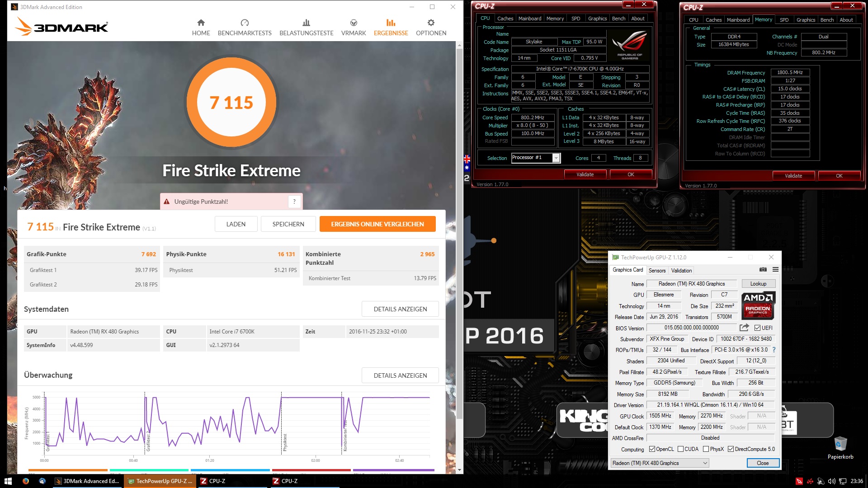Click the AMD Radeon Graphics logo
The image size is (868, 488).
[758, 305]
